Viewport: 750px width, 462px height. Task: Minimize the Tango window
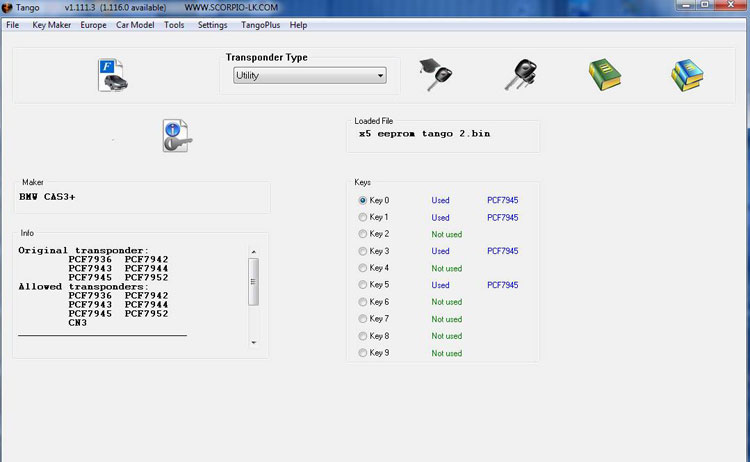point(686,5)
